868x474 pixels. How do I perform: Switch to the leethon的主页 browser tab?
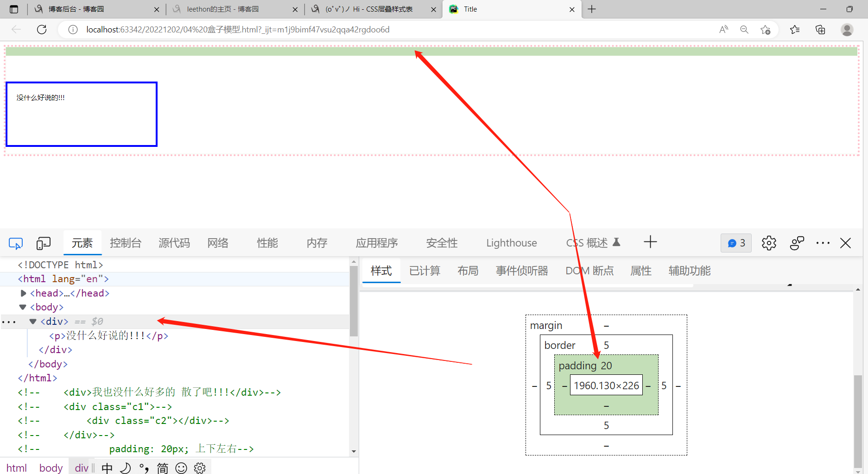[x=234, y=9]
